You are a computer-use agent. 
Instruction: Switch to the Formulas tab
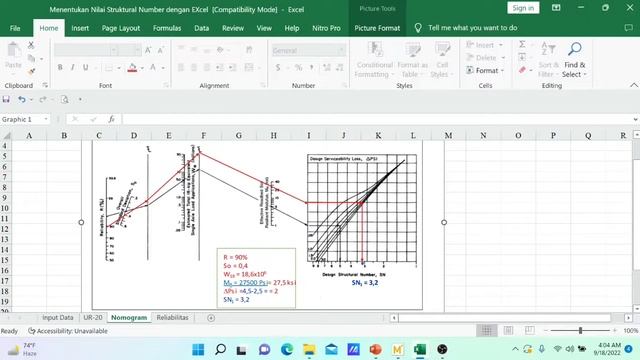[167, 28]
